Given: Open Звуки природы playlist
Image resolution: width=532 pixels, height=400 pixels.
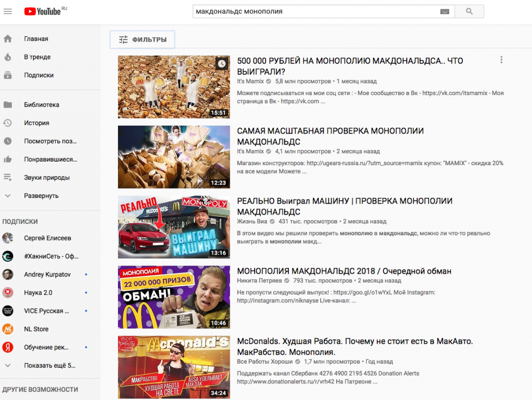Looking at the screenshot, I should click(47, 178).
